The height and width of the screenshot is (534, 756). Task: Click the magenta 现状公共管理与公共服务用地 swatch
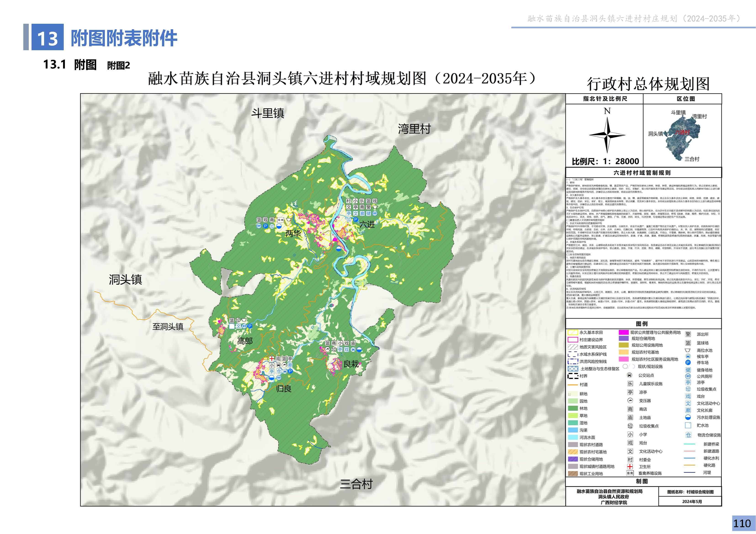point(624,332)
